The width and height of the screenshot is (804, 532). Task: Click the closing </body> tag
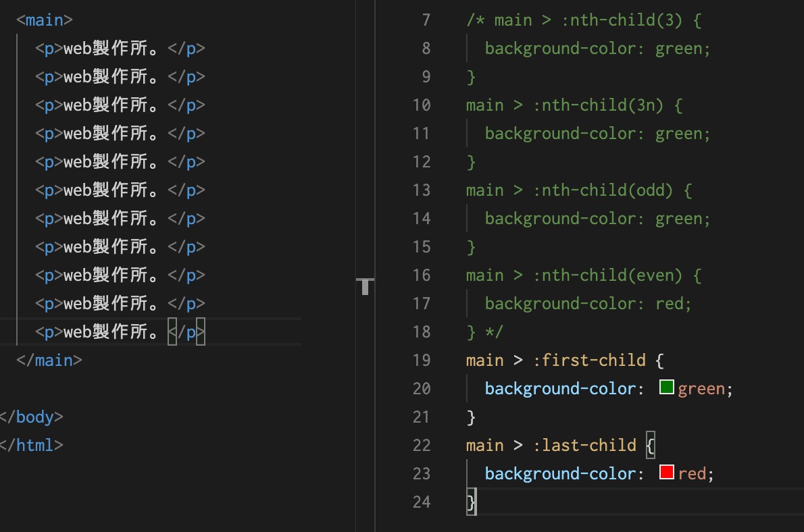click(30, 417)
